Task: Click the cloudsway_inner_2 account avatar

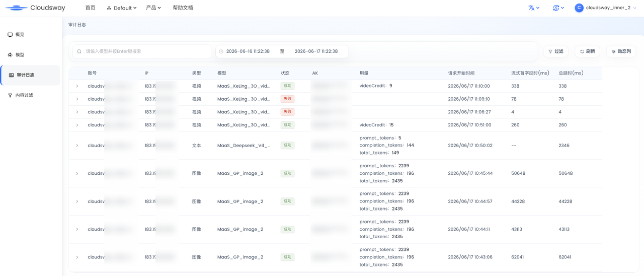Action: pos(579,8)
